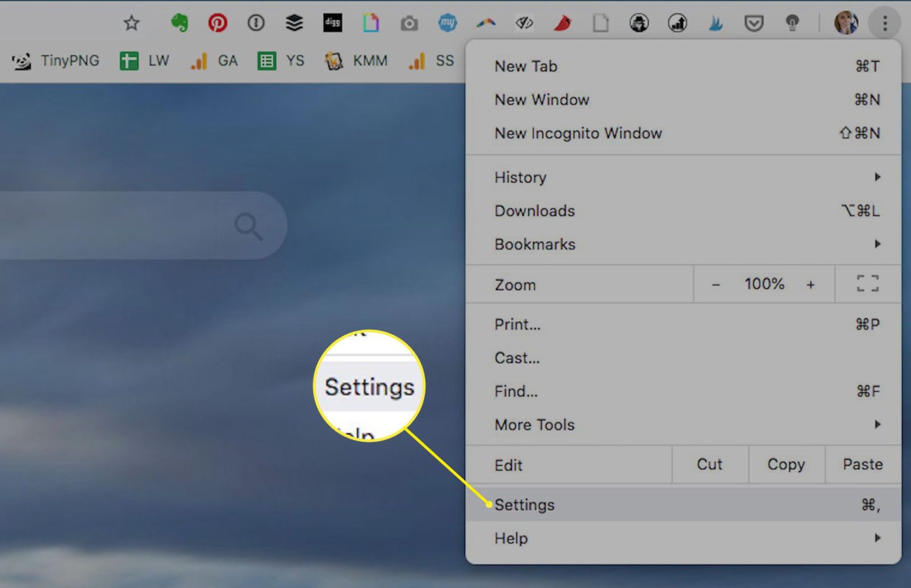Click the eye-slash hide extension icon
The height and width of the screenshot is (588, 911).
(523, 22)
